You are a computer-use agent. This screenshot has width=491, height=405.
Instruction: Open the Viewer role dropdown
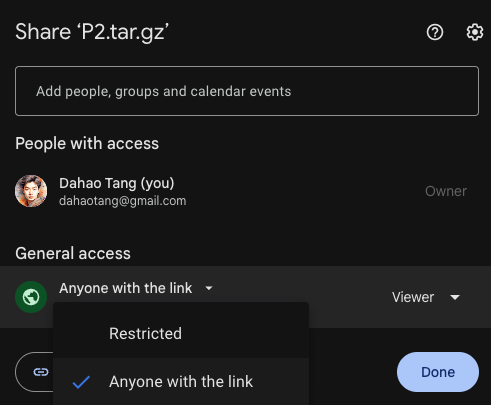click(426, 297)
